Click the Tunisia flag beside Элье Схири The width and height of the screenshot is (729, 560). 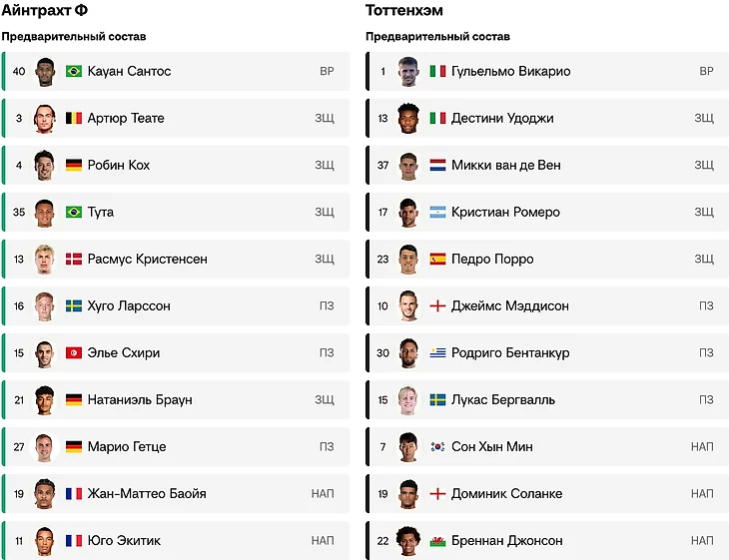pyautogui.click(x=74, y=353)
